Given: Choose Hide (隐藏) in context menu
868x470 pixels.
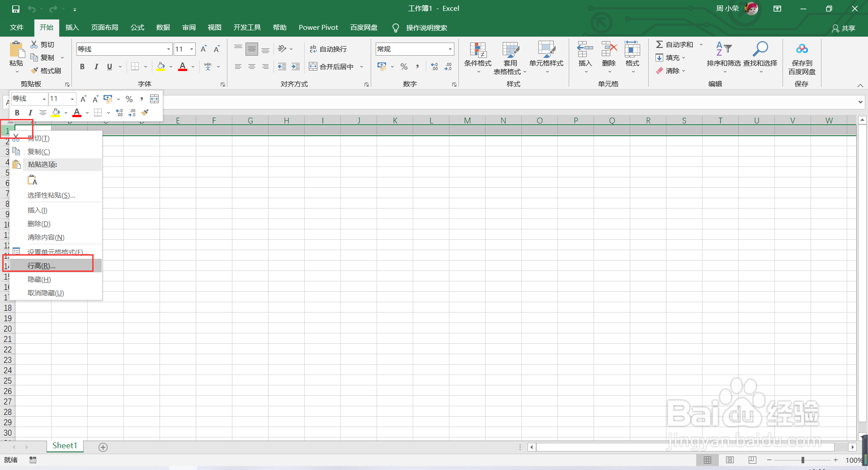Looking at the screenshot, I should pos(56,280).
